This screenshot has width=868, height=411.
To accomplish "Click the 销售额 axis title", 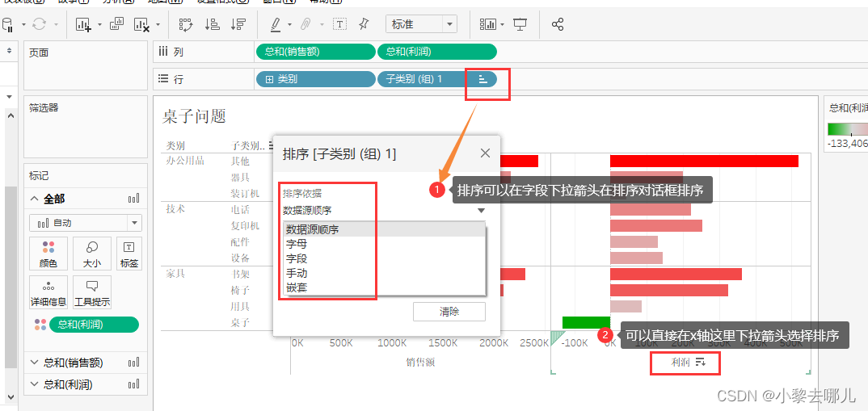I will (420, 363).
